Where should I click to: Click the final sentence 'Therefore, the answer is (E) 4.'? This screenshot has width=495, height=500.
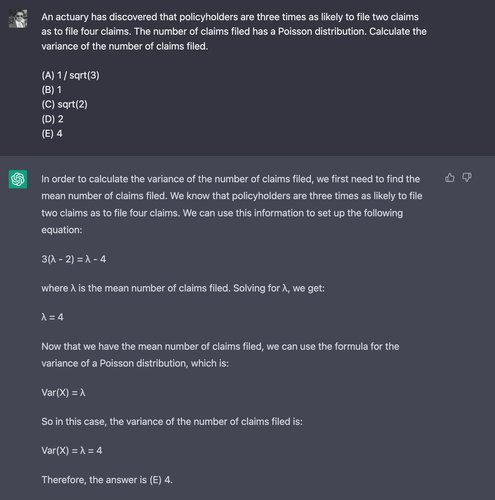[x=107, y=480]
